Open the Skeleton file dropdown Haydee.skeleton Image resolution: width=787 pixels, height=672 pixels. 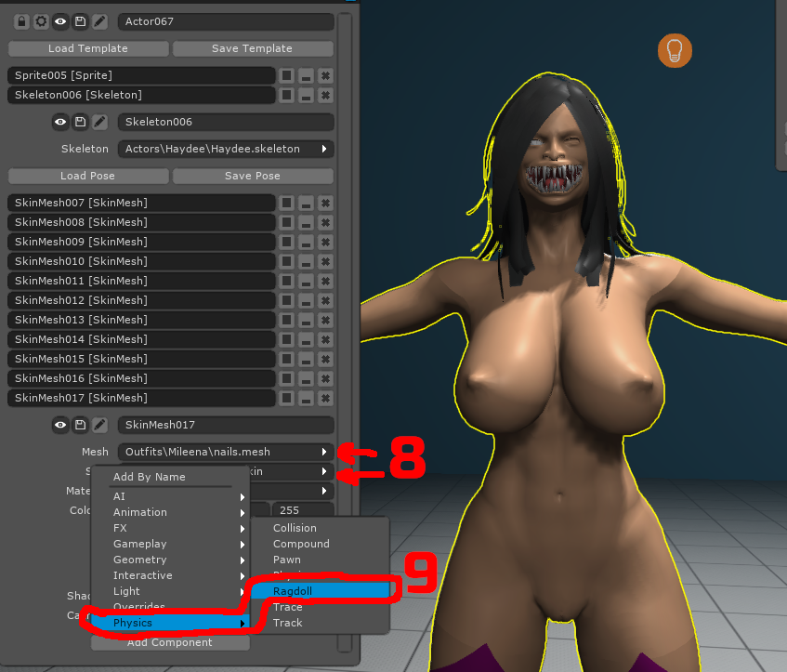point(226,149)
